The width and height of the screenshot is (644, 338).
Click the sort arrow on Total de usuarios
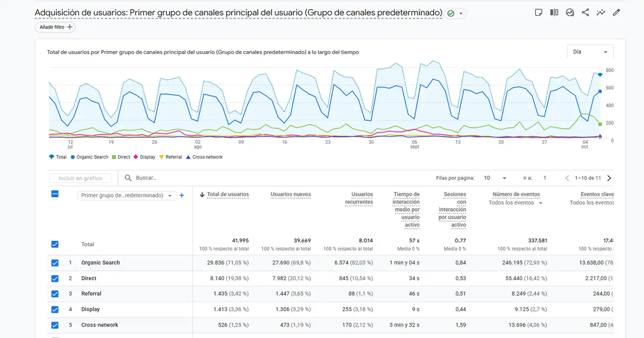(202, 194)
